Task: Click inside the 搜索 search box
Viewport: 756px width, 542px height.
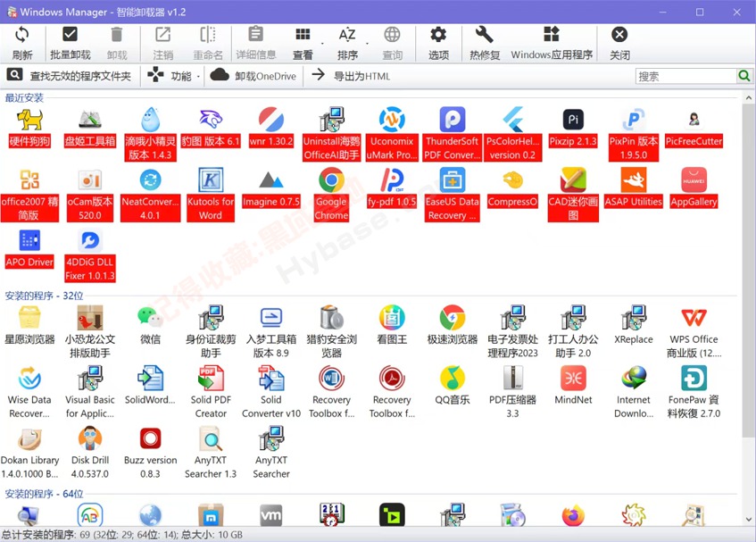Action: click(687, 76)
